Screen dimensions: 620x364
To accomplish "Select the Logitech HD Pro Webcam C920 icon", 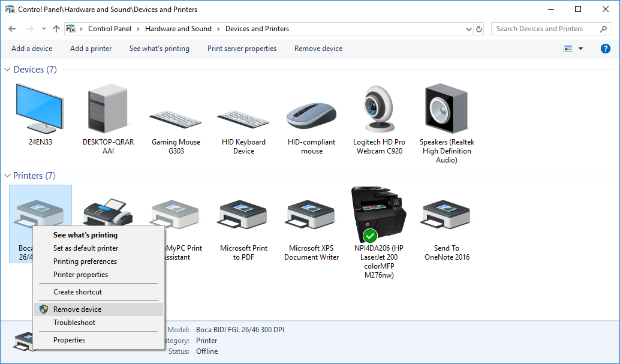I will (x=379, y=109).
